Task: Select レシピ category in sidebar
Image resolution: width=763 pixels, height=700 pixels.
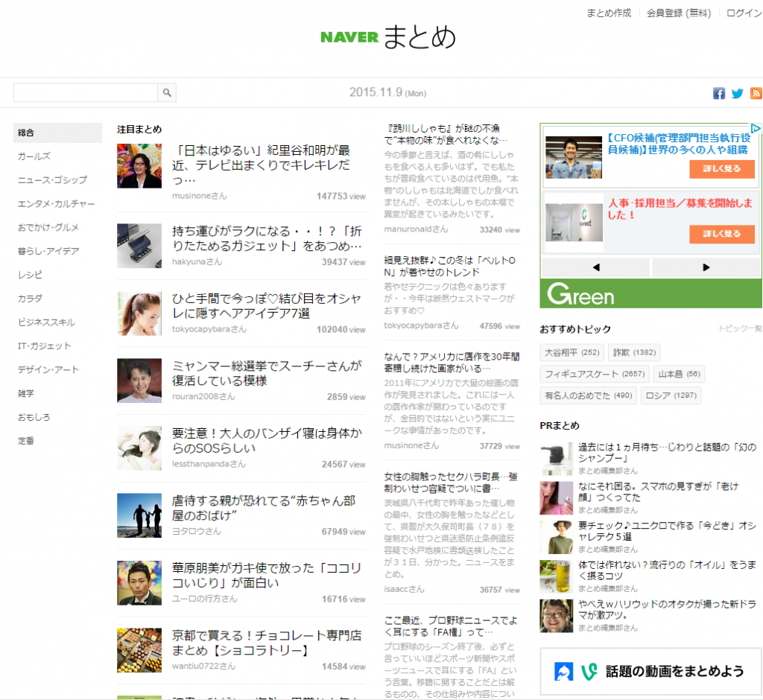Action: pos(30,275)
